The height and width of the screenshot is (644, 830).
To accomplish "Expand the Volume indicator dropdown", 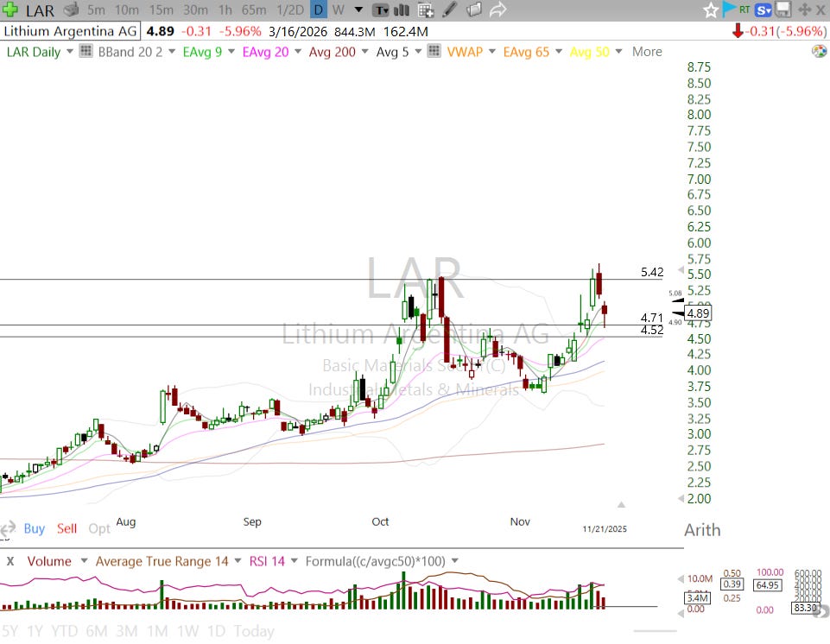I will click(x=84, y=561).
